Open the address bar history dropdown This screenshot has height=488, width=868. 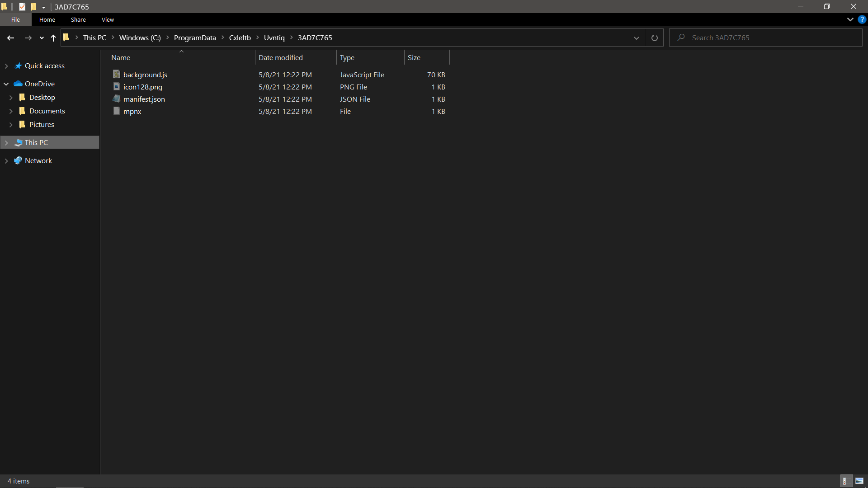pyautogui.click(x=636, y=38)
